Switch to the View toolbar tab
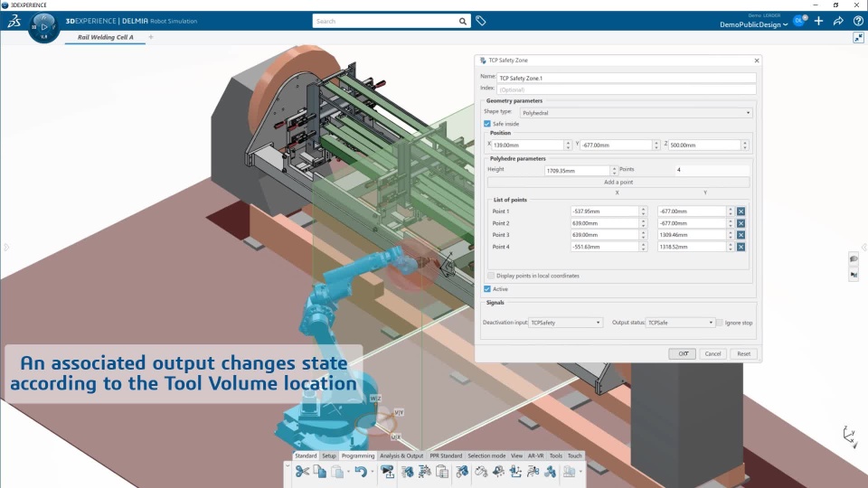The width and height of the screenshot is (868, 488). tap(516, 455)
